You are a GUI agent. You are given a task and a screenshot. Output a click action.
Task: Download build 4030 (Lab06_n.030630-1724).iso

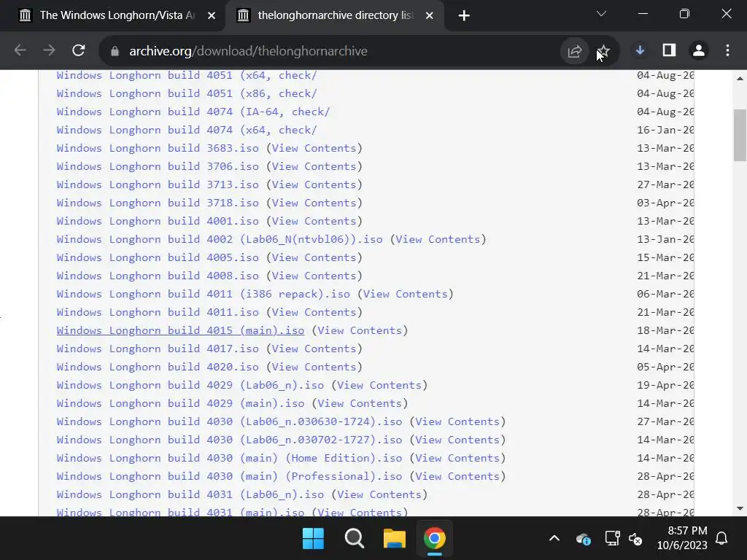tap(229, 421)
